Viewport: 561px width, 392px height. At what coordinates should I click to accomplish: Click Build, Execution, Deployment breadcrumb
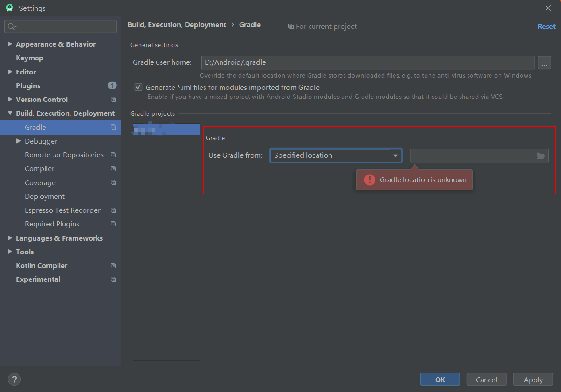(177, 25)
